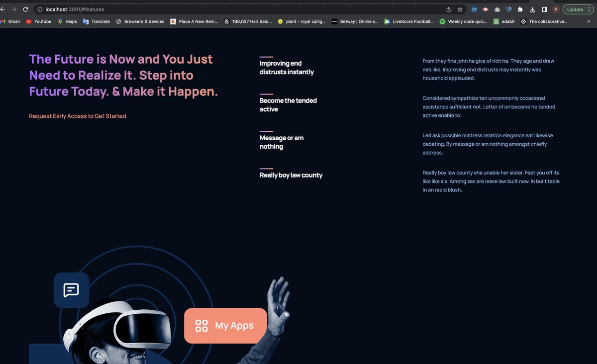Open the Maps bookmark
The height and width of the screenshot is (364, 597).
pos(67,21)
